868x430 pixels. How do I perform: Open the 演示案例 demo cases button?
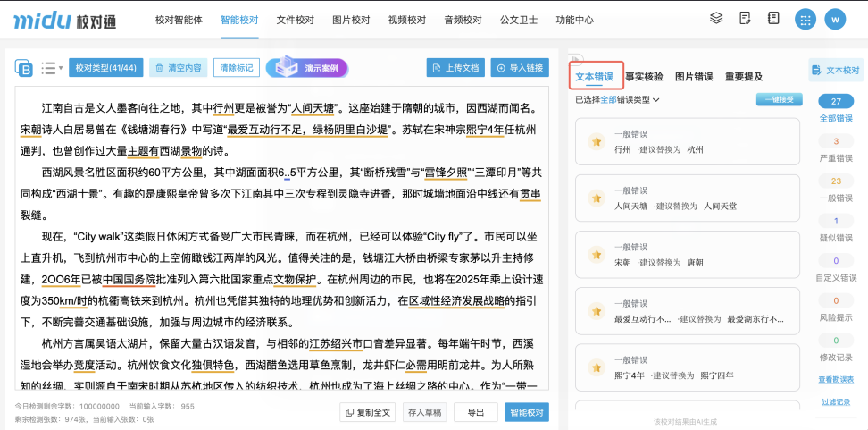pyautogui.click(x=307, y=68)
